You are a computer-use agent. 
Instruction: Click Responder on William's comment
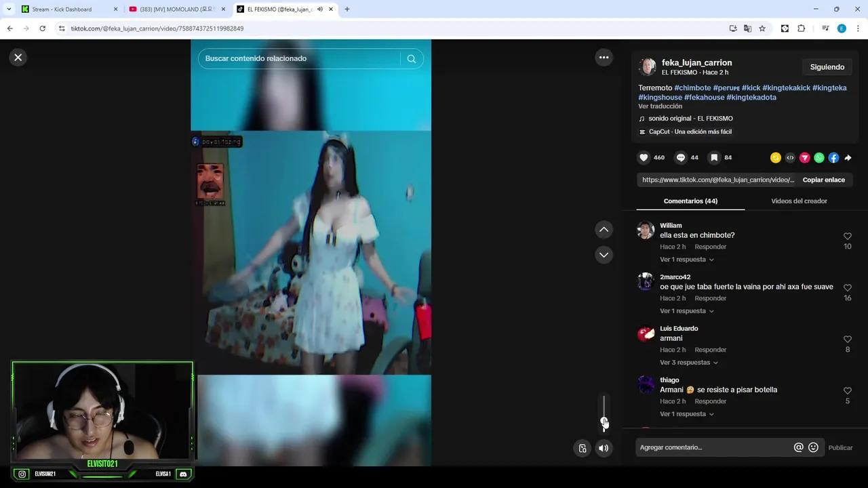(710, 247)
